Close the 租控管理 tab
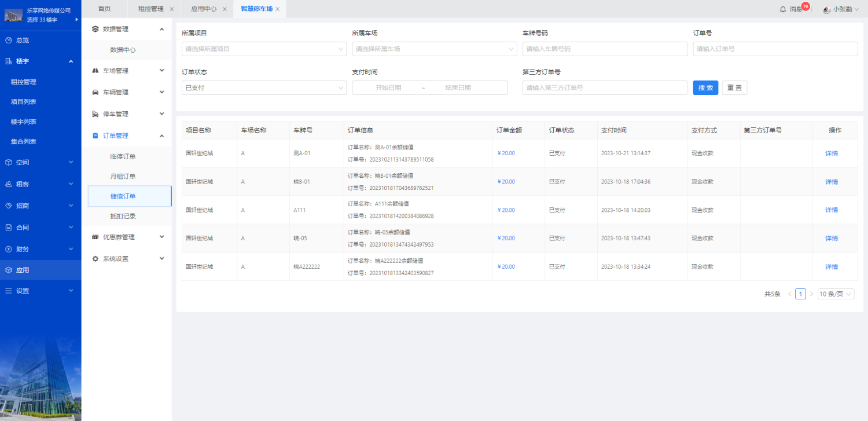This screenshot has height=421, width=868. (x=171, y=9)
